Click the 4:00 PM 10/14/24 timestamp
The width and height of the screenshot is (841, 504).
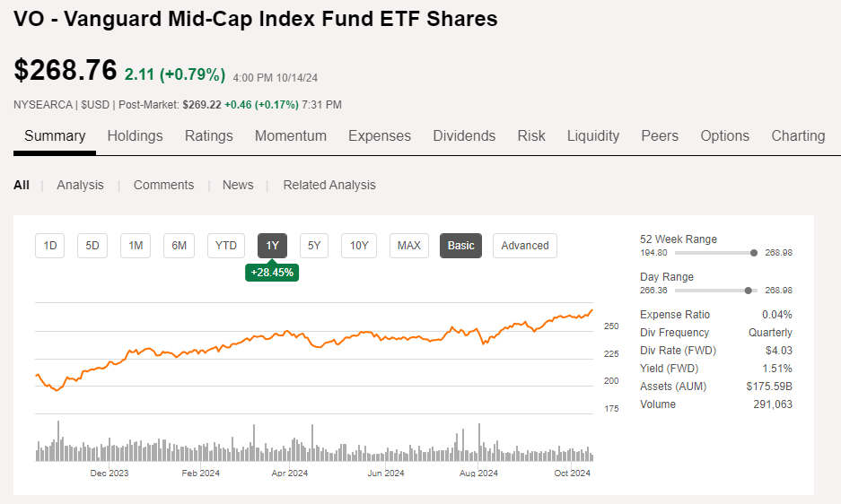coord(276,78)
